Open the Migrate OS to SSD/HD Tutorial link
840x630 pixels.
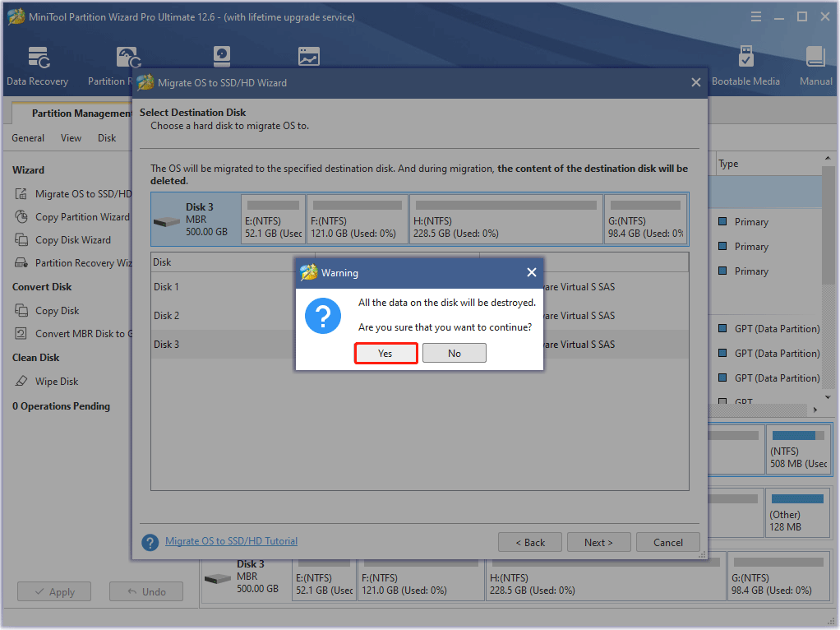(x=231, y=541)
